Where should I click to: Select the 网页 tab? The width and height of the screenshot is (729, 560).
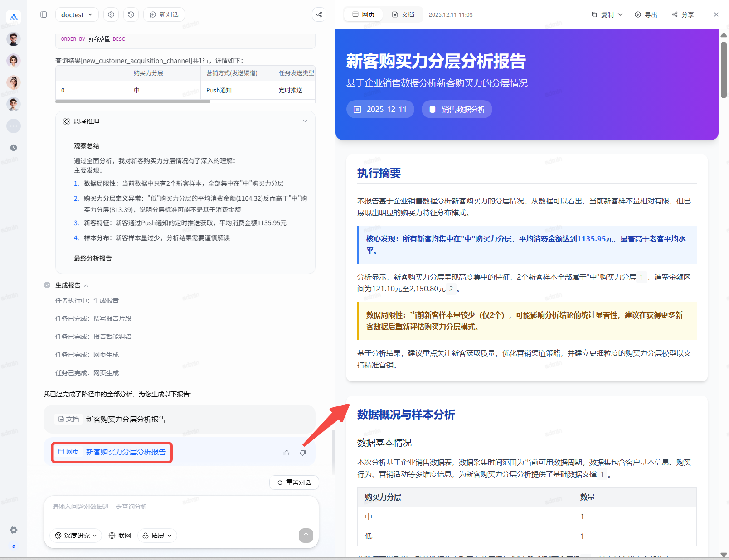click(364, 14)
